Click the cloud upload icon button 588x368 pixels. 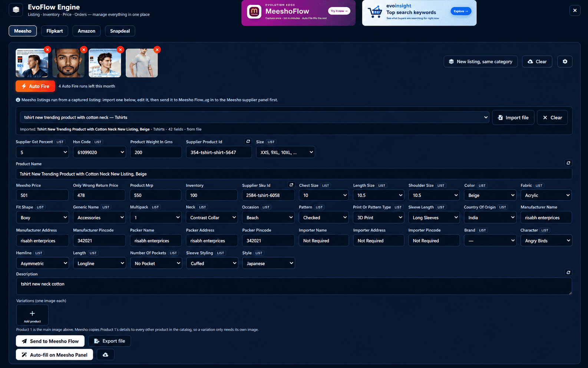coord(105,355)
